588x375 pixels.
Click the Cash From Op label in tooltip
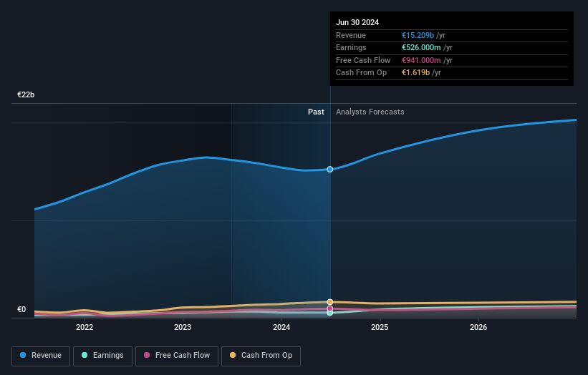(361, 73)
